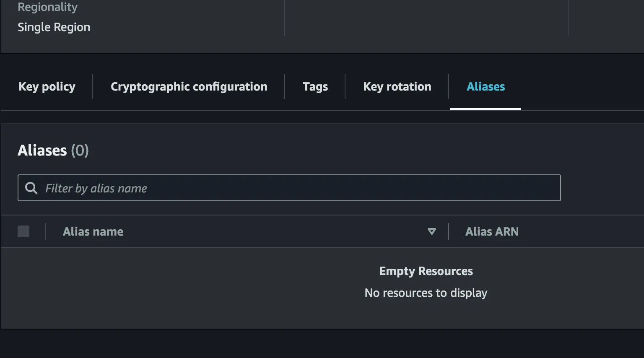Click the Empty Resources text
This screenshot has height=358, width=644.
tap(426, 271)
